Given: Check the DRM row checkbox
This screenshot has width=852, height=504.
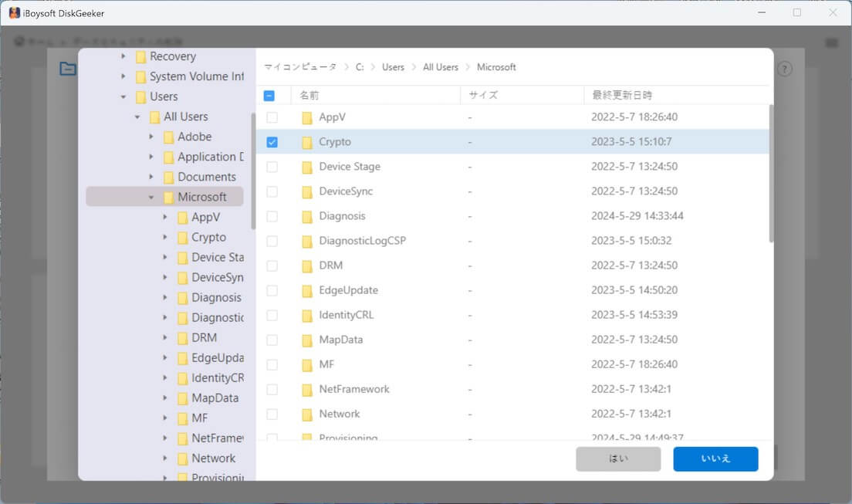Looking at the screenshot, I should [272, 266].
